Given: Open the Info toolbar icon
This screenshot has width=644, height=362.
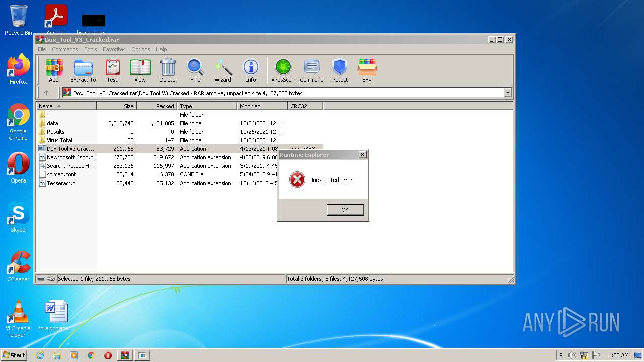Looking at the screenshot, I should pyautogui.click(x=251, y=70).
